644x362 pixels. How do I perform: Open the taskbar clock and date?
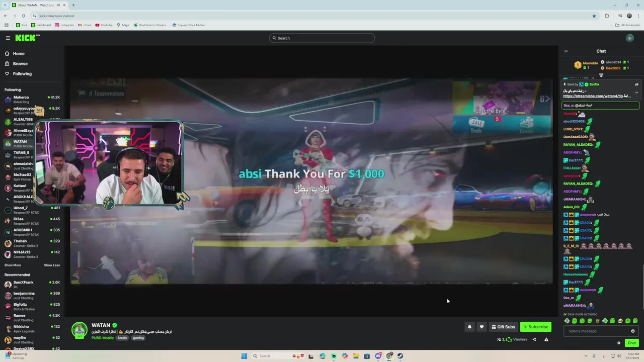click(631, 356)
